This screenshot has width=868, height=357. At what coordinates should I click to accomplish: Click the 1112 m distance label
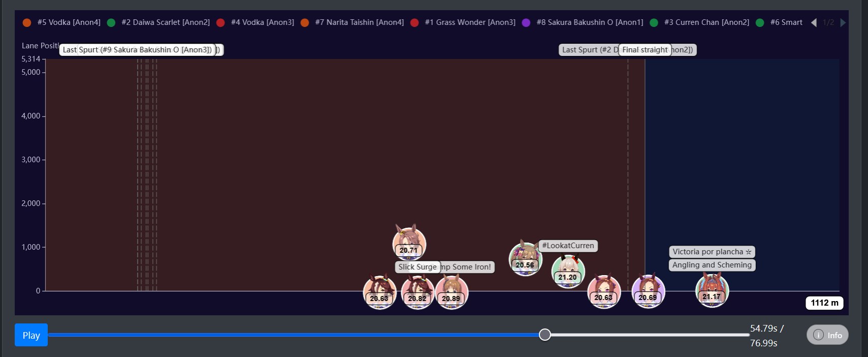824,303
